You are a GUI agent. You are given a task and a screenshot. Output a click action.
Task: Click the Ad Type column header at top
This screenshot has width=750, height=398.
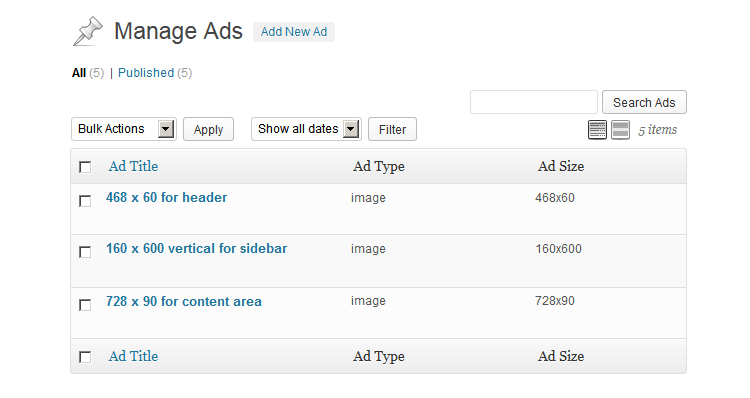tap(379, 166)
